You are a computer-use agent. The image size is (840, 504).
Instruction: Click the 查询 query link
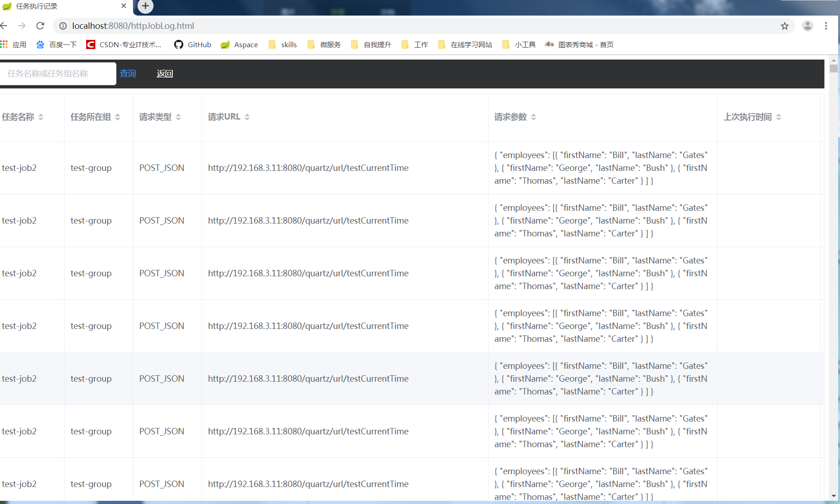point(127,73)
